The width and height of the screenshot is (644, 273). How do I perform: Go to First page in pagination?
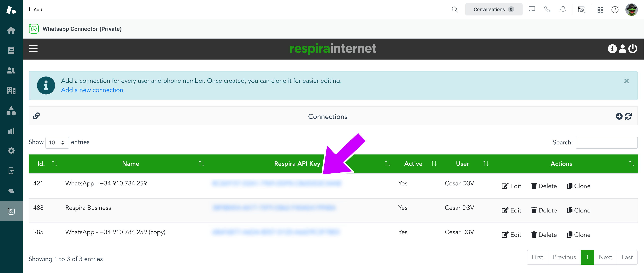pyautogui.click(x=537, y=257)
